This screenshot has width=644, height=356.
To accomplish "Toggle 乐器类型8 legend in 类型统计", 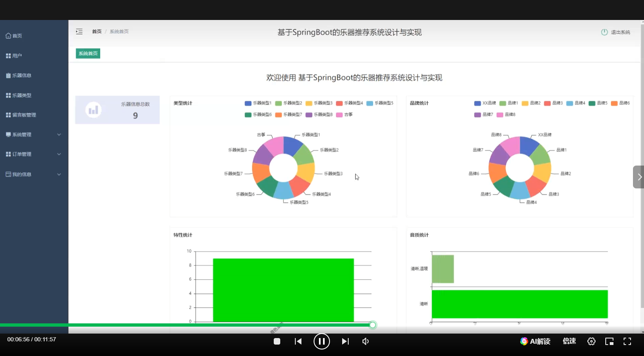I will pos(319,115).
